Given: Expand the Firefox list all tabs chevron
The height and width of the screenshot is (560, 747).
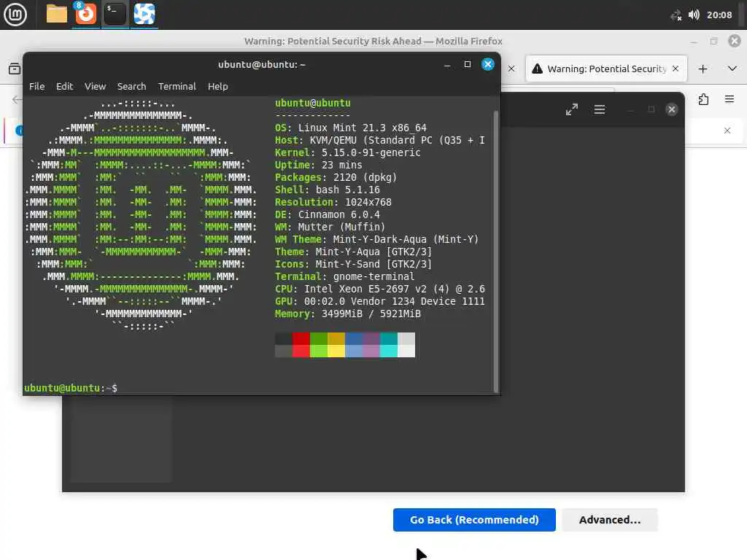Looking at the screenshot, I should [x=732, y=69].
